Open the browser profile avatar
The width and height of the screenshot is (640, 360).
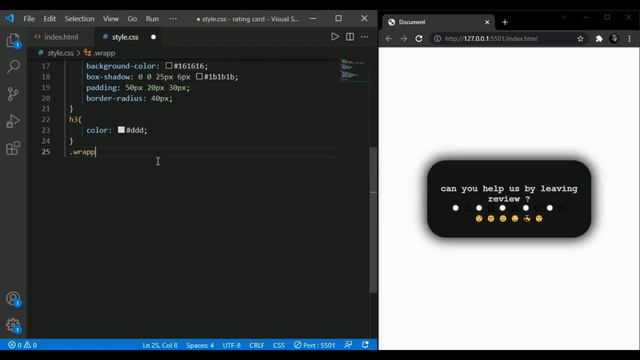click(x=614, y=39)
